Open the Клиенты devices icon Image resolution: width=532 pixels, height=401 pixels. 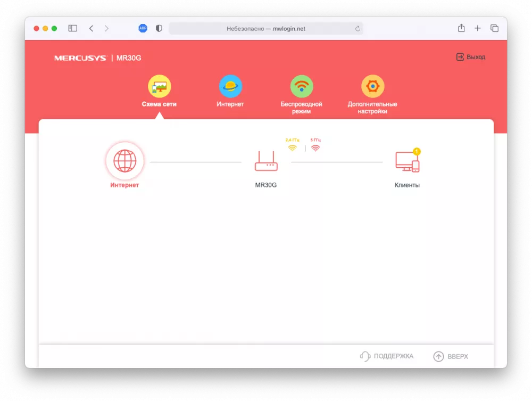coord(407,161)
